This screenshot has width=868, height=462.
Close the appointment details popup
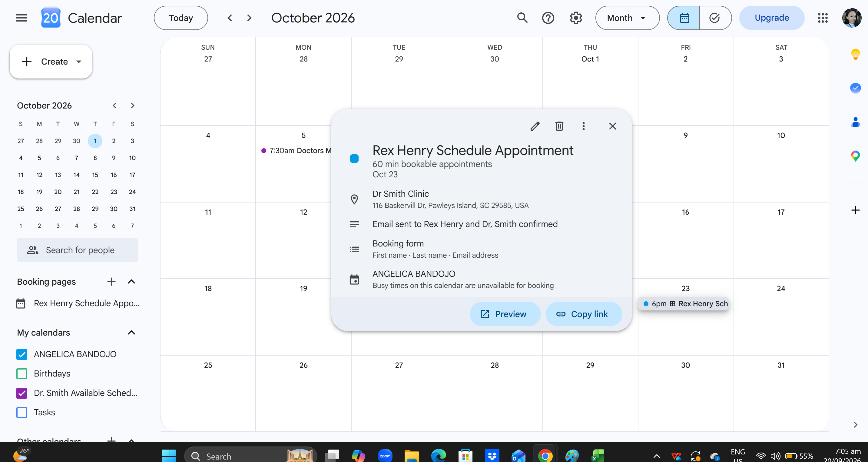coord(613,126)
